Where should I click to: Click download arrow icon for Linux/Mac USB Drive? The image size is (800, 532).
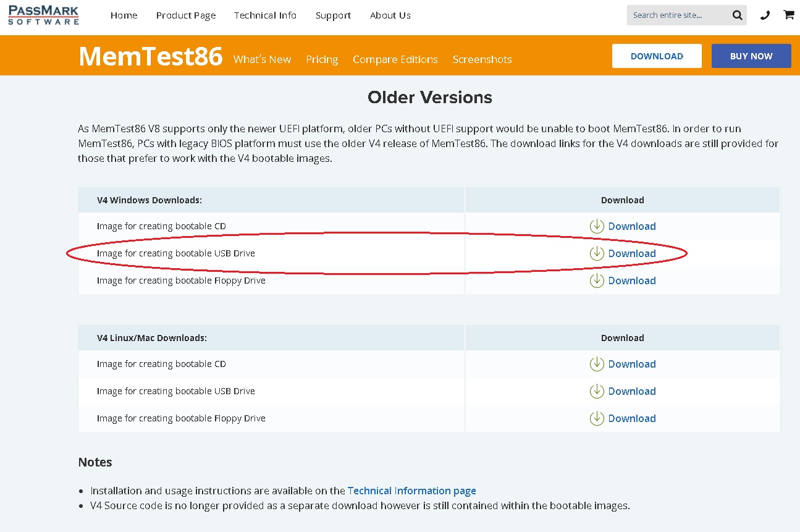[x=597, y=391]
